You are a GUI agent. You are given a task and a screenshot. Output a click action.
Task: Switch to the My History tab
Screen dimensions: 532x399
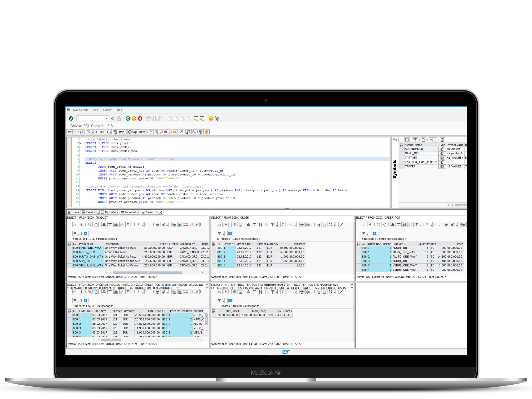(110, 212)
